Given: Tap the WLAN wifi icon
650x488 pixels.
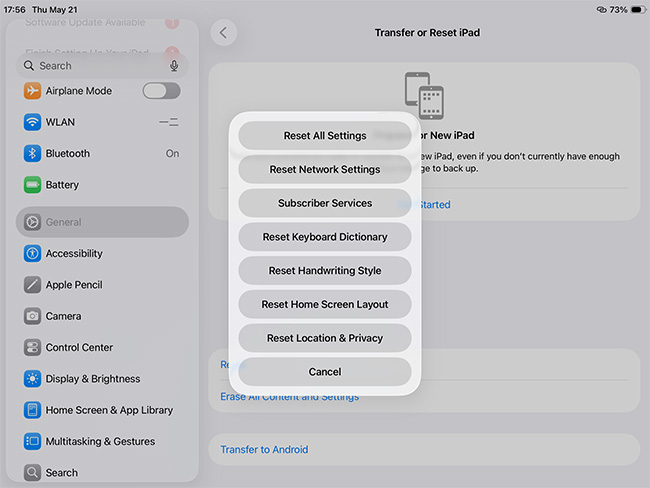Looking at the screenshot, I should click(x=32, y=122).
